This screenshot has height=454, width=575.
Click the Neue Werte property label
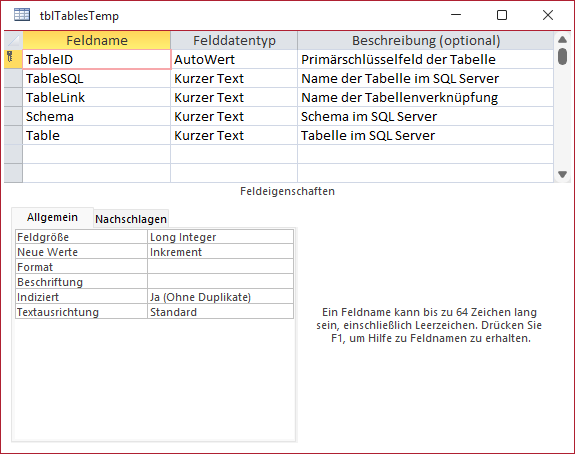[81, 252]
